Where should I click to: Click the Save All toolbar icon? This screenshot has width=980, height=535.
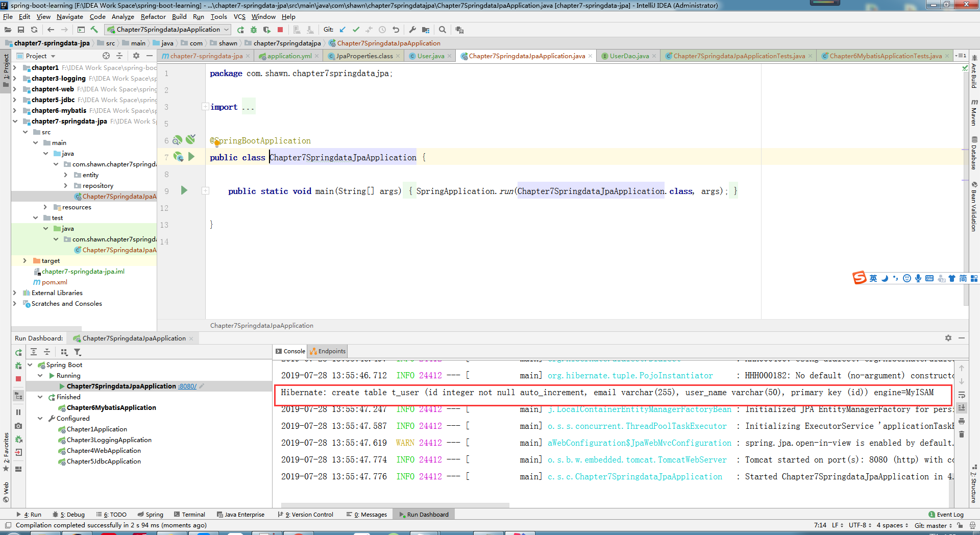tap(21, 30)
